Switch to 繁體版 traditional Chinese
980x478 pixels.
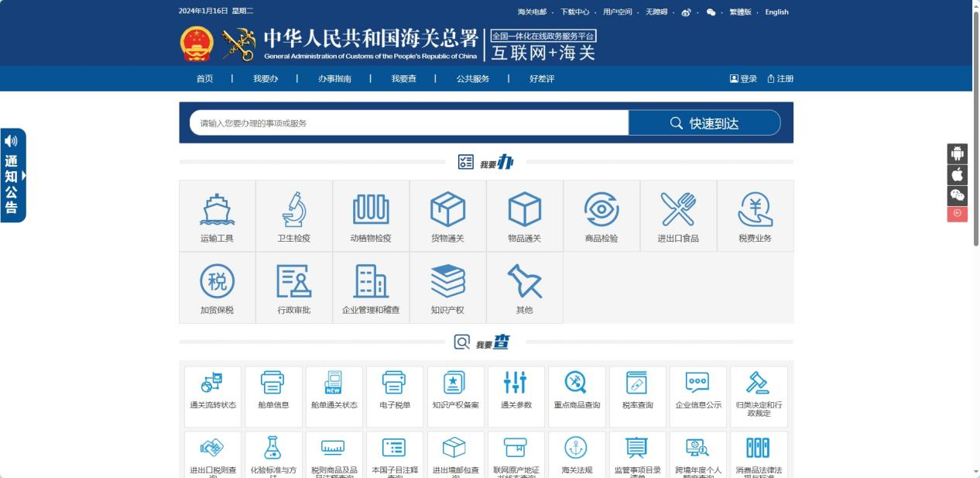click(741, 12)
